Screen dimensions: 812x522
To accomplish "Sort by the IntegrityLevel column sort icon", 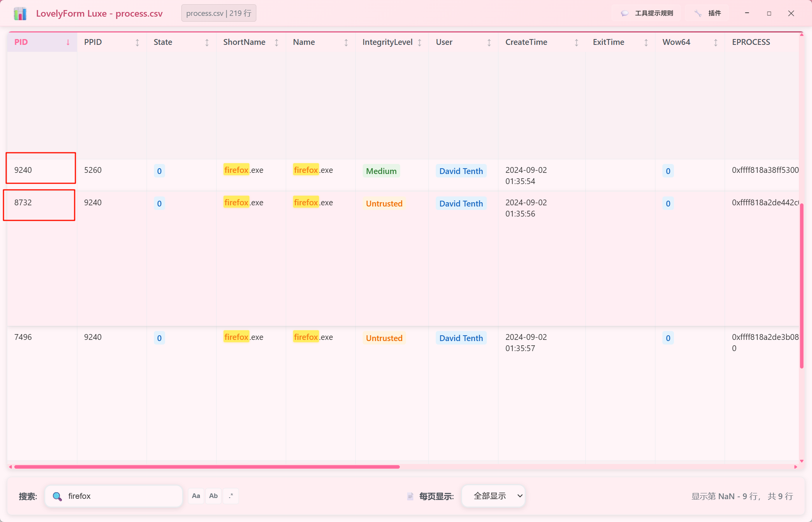I will click(x=420, y=43).
